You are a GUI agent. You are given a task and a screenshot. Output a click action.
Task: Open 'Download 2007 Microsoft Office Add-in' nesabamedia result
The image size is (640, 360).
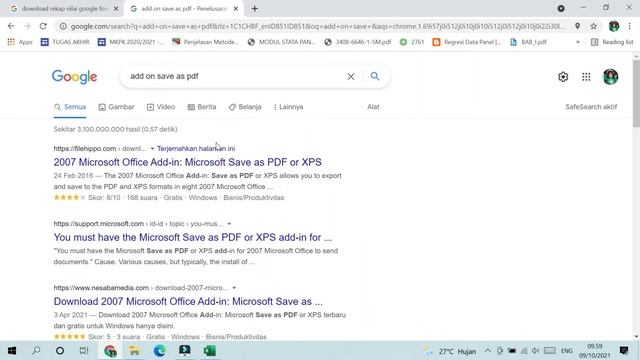(188, 301)
